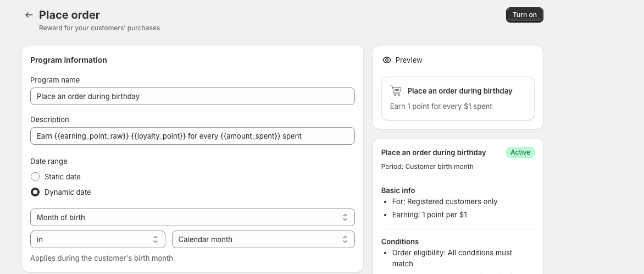Viewport: 644px width, 274px height.
Task: Click the Preview panel header label
Action: point(409,60)
